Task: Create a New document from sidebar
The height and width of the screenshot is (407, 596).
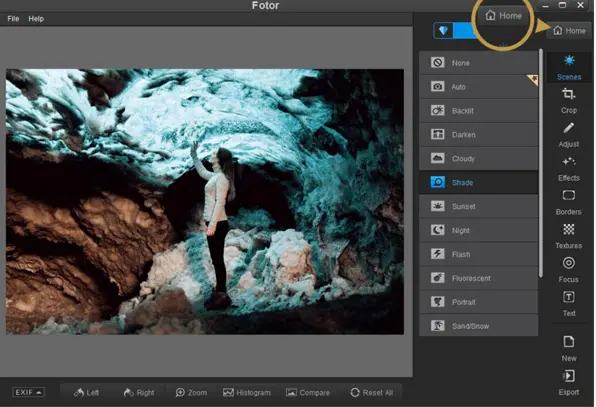Action: point(569,348)
